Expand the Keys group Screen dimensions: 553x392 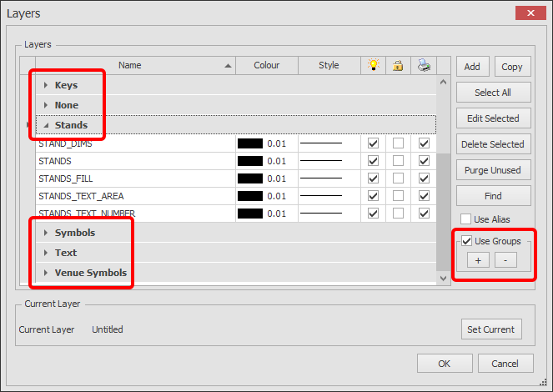(x=46, y=85)
